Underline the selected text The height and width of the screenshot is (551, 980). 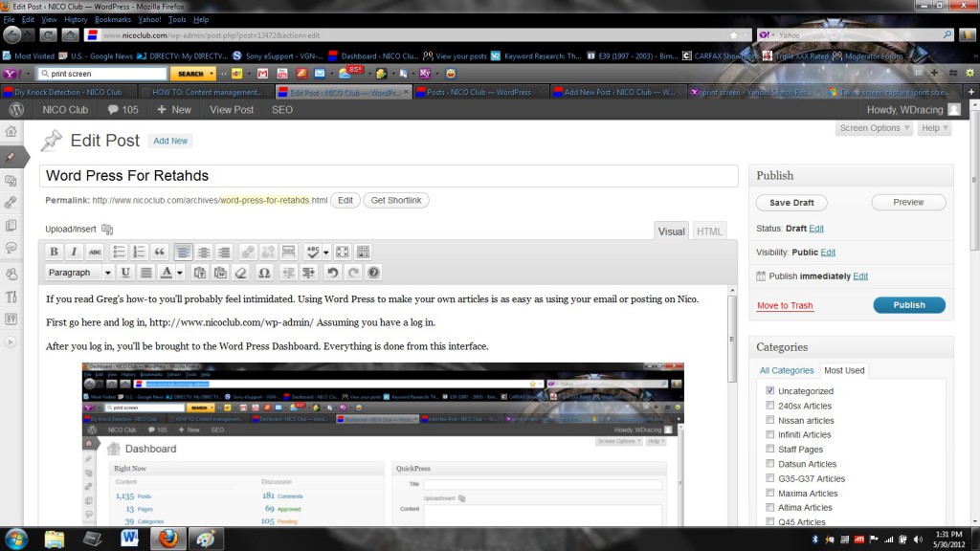coord(125,273)
